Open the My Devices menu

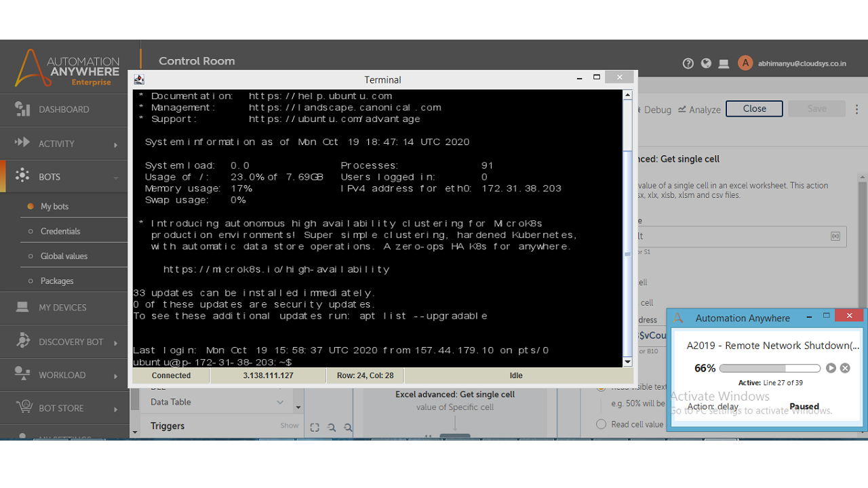point(62,308)
